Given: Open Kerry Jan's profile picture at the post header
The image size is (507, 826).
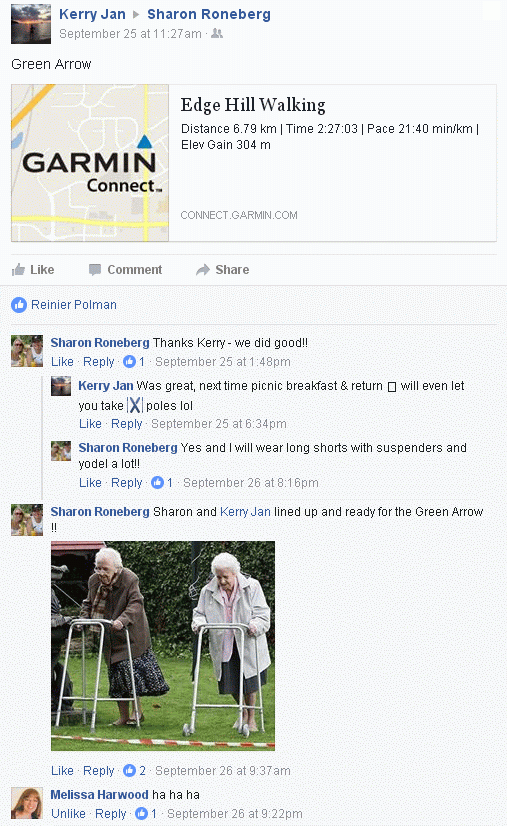Looking at the screenshot, I should pos(31,24).
